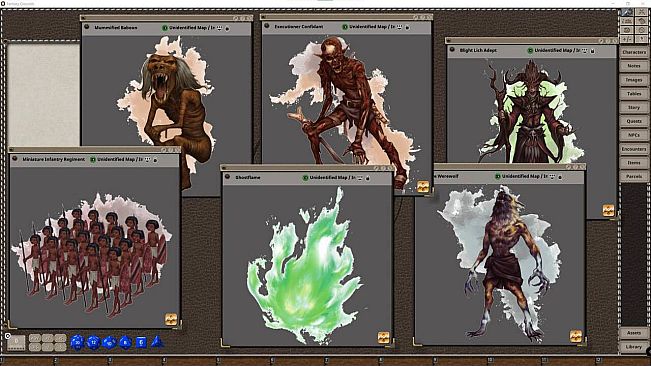Click the Ghostflame window link icon
This screenshot has height=366, width=651.
point(228,176)
